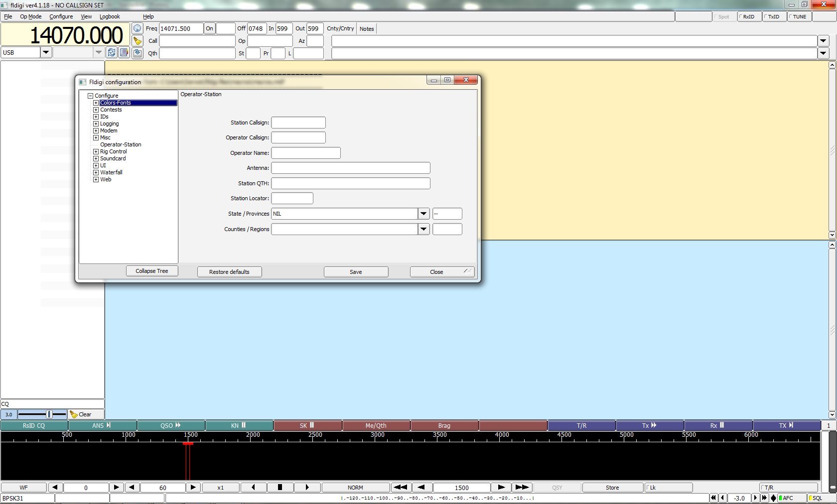Click squelch single-left arrow near -3.0
The image size is (837, 504).
722,498
